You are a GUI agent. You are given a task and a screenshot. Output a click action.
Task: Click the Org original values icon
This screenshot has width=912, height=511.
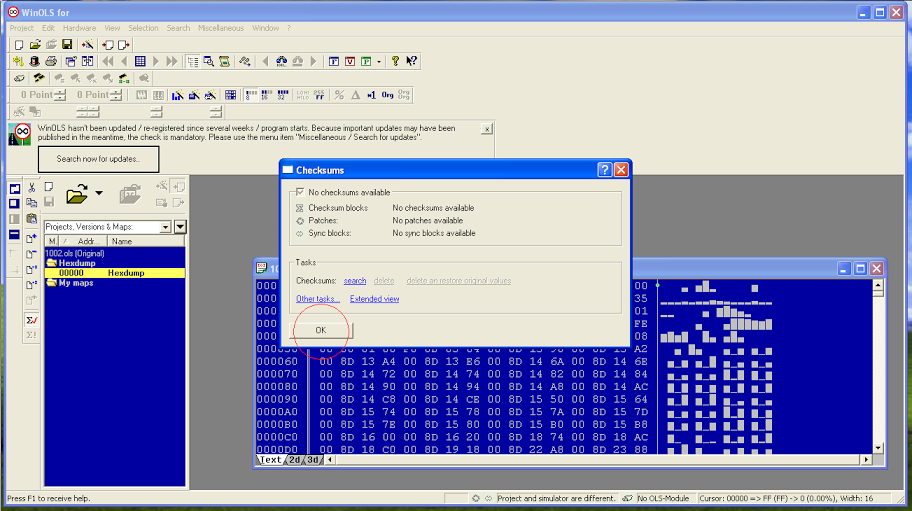tap(387, 95)
